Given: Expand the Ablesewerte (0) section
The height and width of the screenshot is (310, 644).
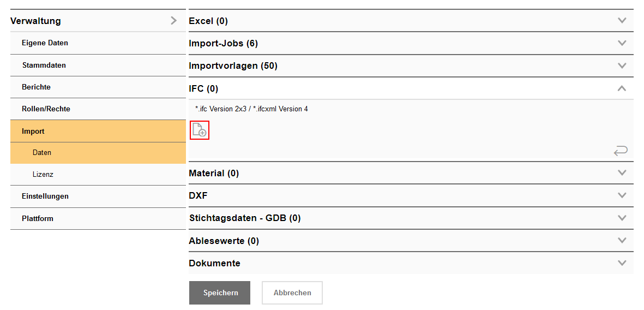Looking at the screenshot, I should 622,241.
